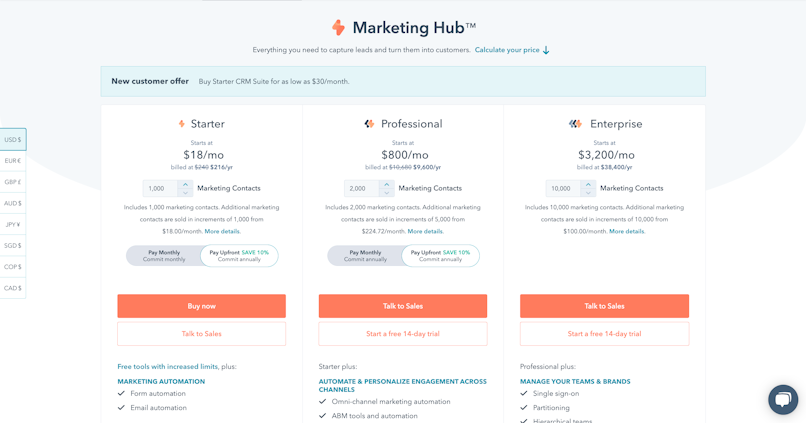Switch currency to JPY ¥
Image resolution: width=806 pixels, height=423 pixels.
click(x=13, y=225)
